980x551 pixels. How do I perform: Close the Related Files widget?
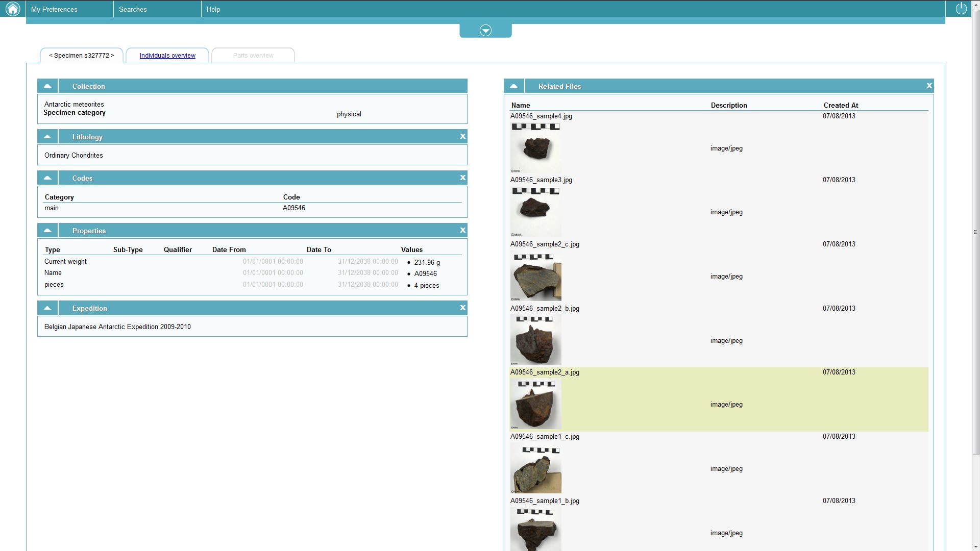point(929,86)
